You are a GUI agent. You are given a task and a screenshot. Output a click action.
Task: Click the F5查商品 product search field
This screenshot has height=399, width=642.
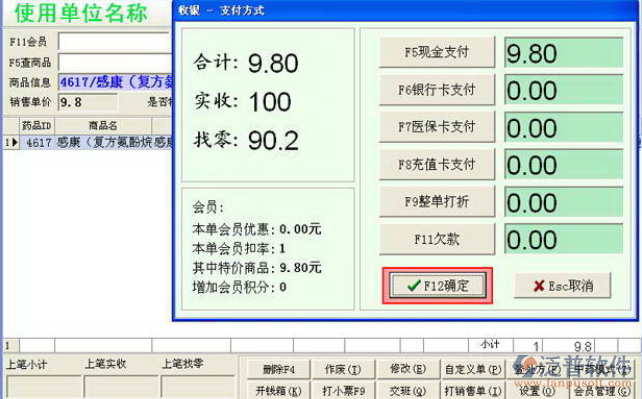click(x=115, y=62)
